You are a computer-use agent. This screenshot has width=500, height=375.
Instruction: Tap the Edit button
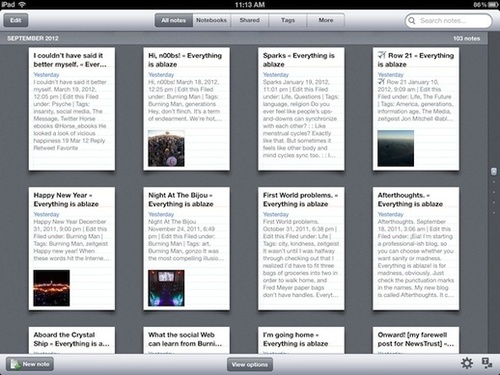[x=16, y=20]
